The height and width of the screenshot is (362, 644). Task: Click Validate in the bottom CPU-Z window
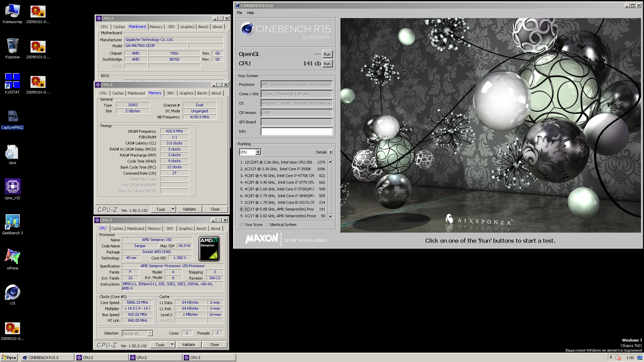coord(189,345)
